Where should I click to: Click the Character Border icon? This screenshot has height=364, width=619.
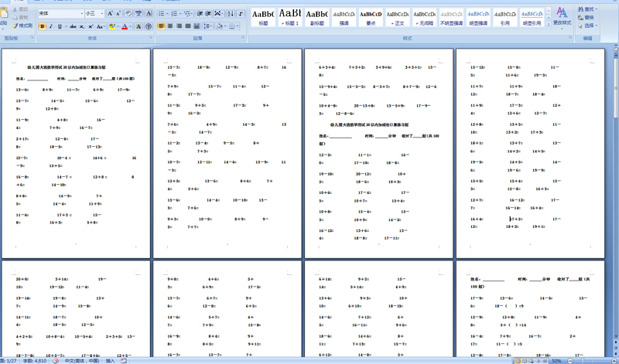click(149, 14)
